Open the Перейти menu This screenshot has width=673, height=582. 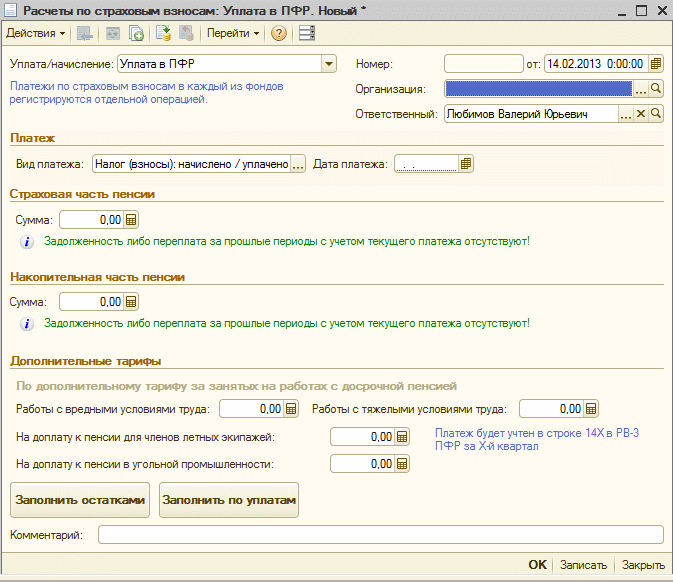(232, 33)
